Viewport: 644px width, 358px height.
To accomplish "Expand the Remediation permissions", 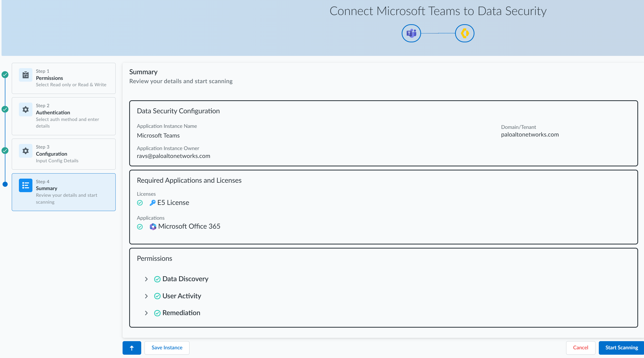I will [x=146, y=313].
